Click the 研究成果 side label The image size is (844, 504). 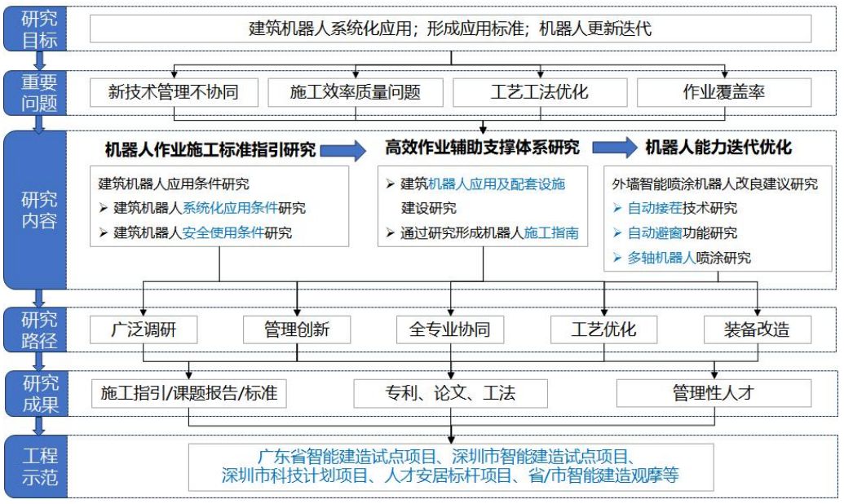[37, 394]
